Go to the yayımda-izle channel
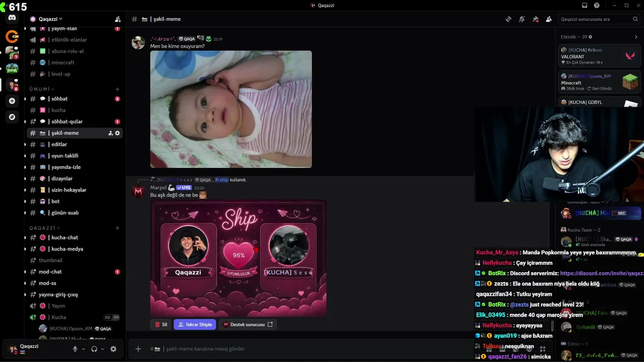This screenshot has width=644, height=362. [74, 167]
